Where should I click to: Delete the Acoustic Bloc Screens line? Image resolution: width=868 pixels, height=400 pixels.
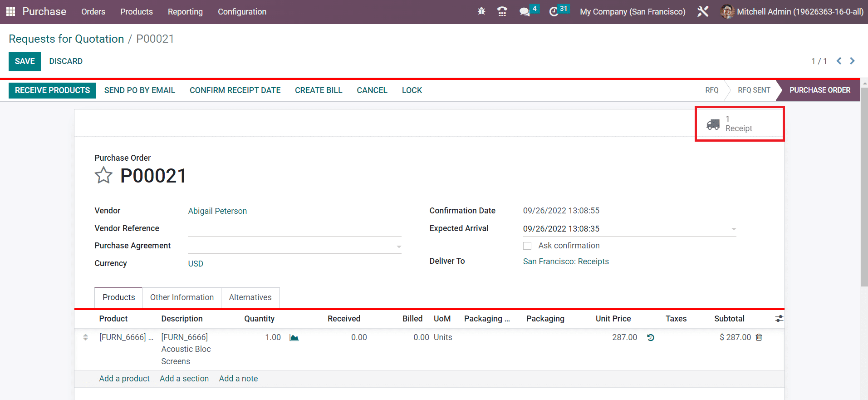pos(759,337)
